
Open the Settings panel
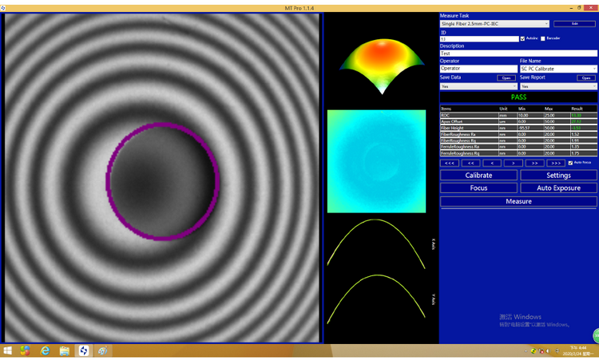(x=558, y=176)
